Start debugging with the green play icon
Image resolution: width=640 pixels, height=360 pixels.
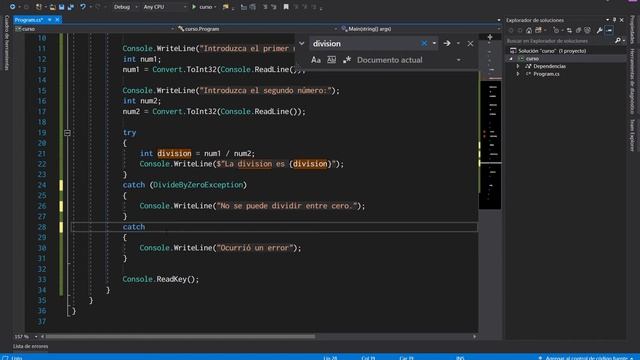(x=194, y=7)
